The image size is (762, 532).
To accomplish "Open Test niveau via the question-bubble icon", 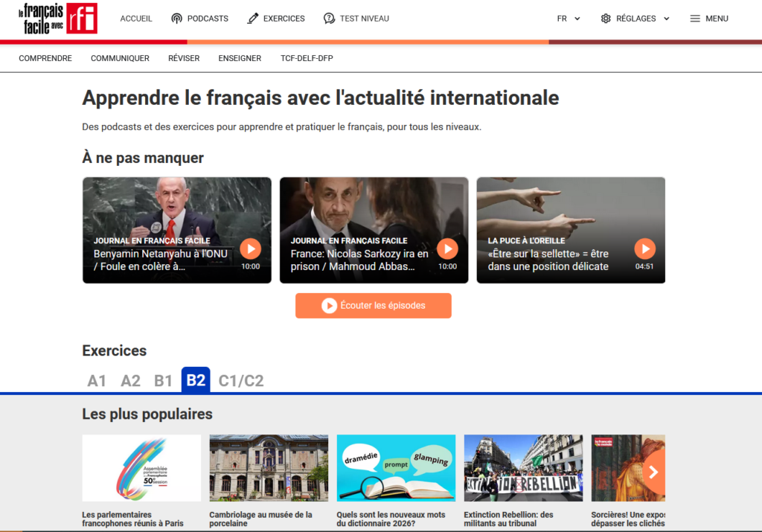I will 330,19.
